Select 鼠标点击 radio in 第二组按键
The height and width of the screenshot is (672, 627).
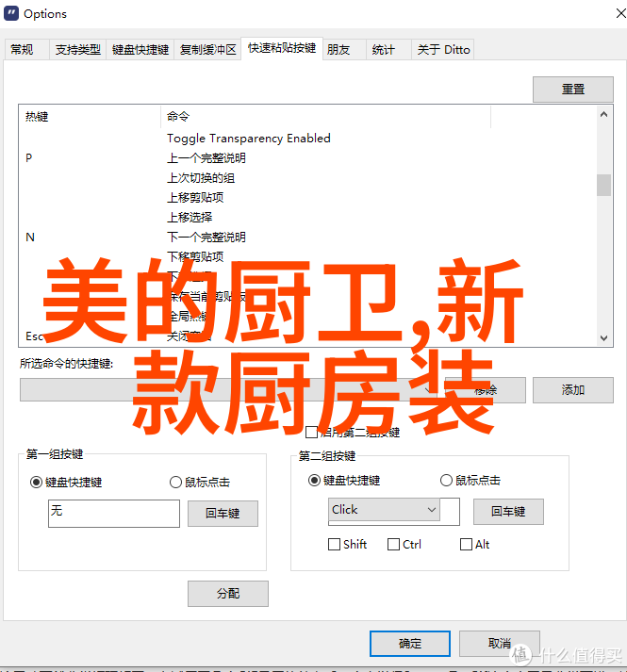coord(446,481)
